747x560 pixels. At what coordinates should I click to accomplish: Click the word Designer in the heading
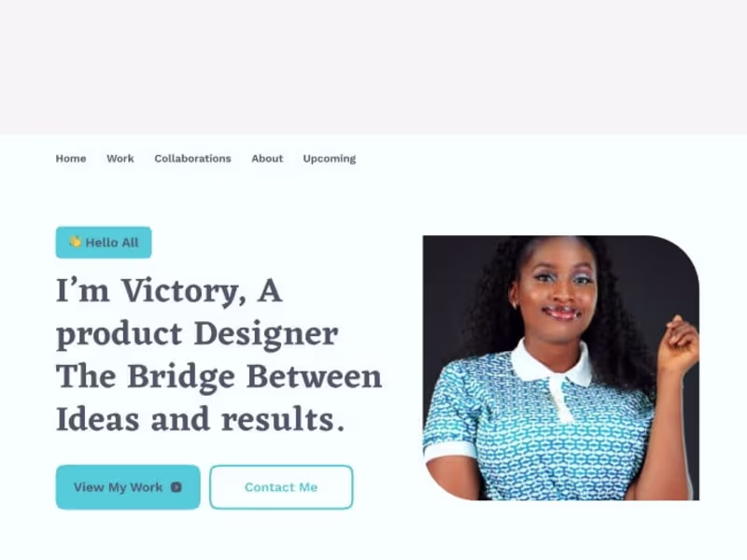pyautogui.click(x=266, y=335)
